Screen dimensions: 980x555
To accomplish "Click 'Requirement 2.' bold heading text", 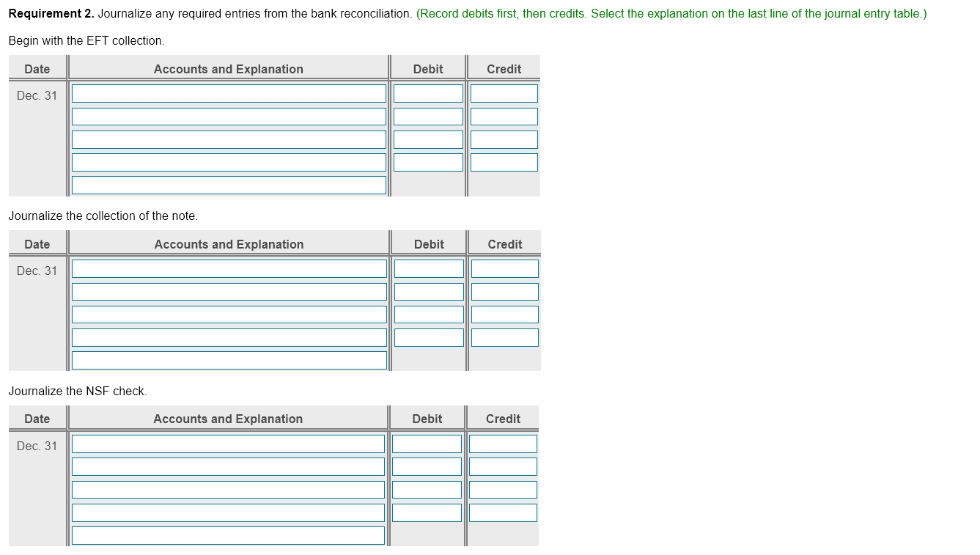I will pos(51,14).
